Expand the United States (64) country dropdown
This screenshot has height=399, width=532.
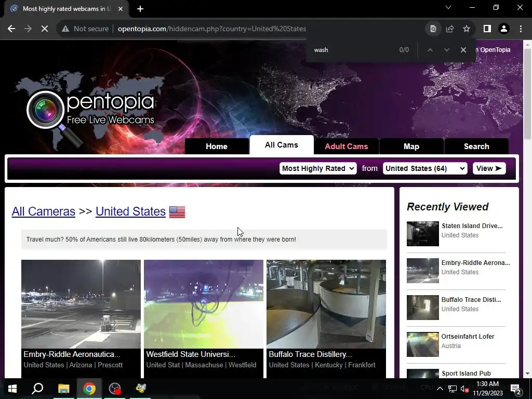(x=425, y=168)
